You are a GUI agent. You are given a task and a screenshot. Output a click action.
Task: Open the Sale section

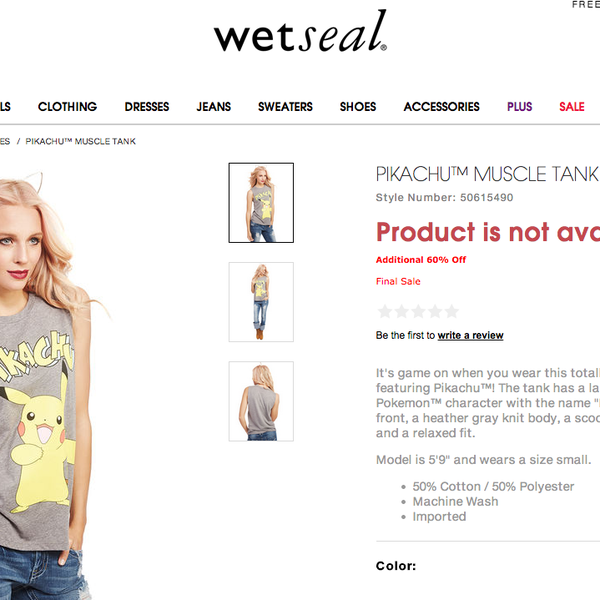click(x=572, y=106)
